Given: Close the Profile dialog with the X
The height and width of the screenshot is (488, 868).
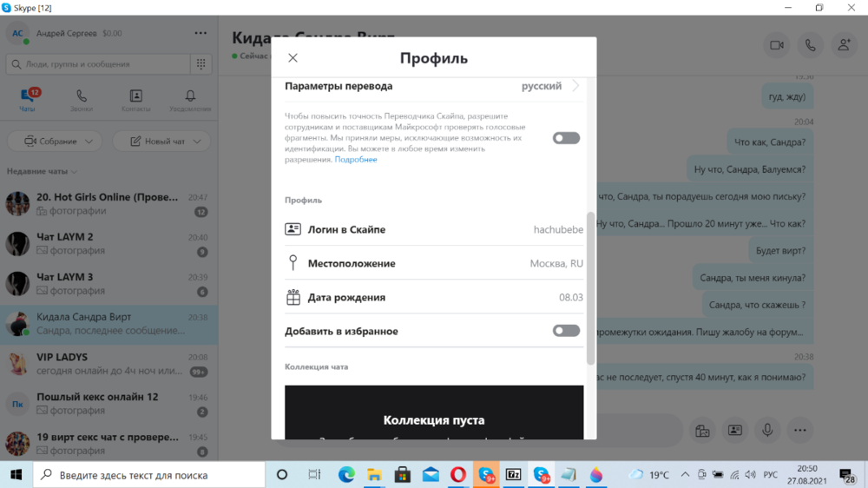Looking at the screenshot, I should click(293, 57).
